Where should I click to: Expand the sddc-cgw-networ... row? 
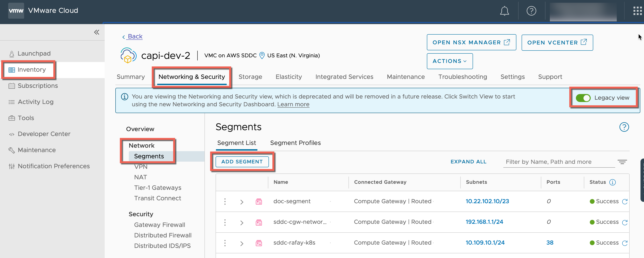[241, 223]
